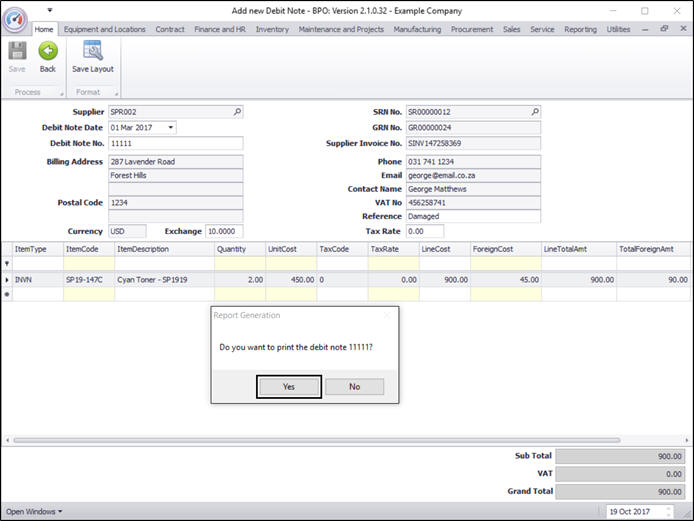Viewport: 694px width, 521px height.
Task: Click the Tax Rate field
Action: 424,232
